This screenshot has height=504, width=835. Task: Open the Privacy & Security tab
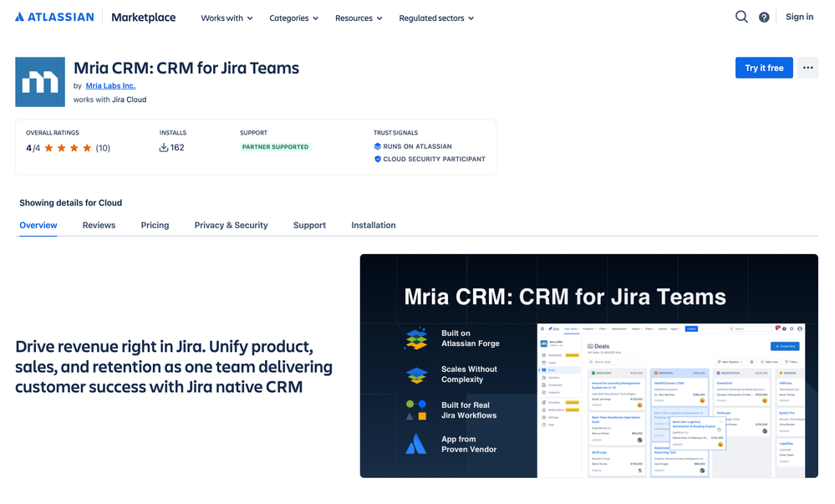(231, 225)
